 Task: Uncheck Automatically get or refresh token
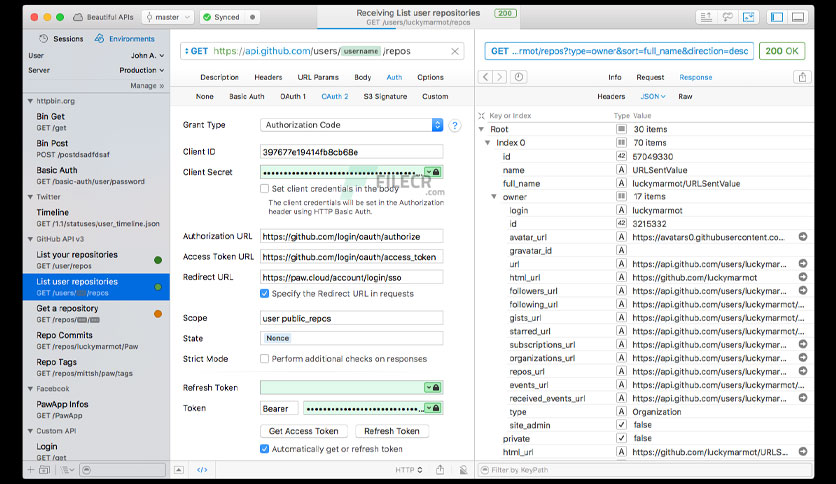click(x=264, y=449)
